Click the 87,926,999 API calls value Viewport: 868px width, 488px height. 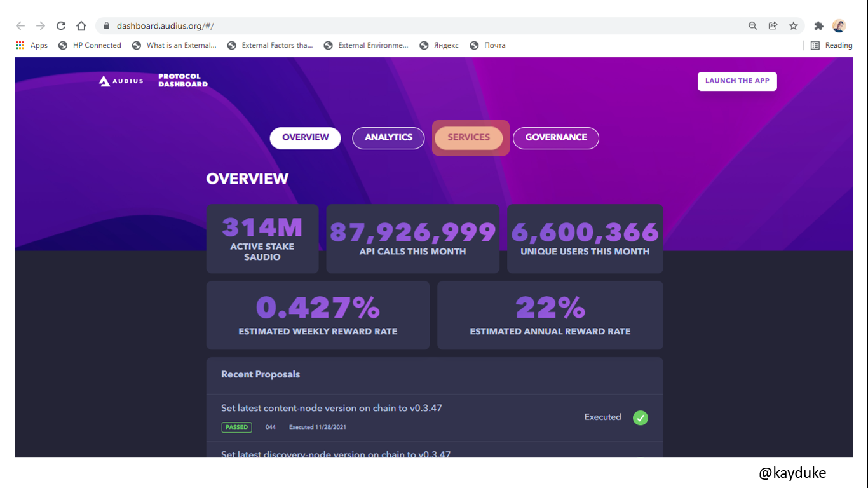[x=413, y=232]
